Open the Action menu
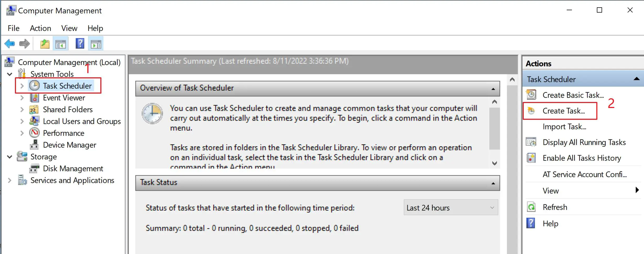The height and width of the screenshot is (254, 644). 40,28
